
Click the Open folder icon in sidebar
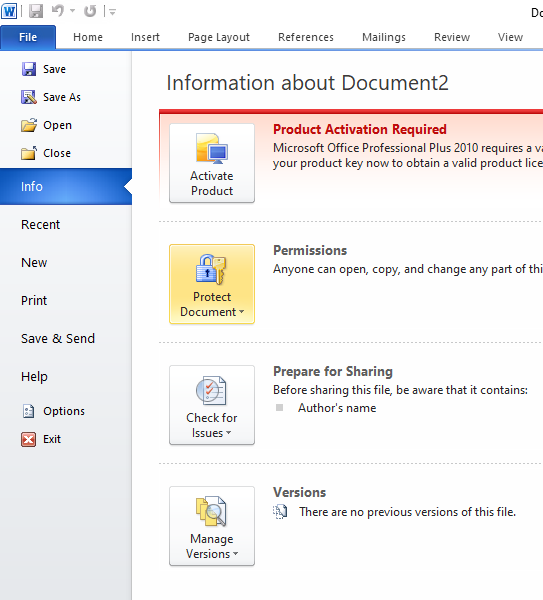coord(29,125)
